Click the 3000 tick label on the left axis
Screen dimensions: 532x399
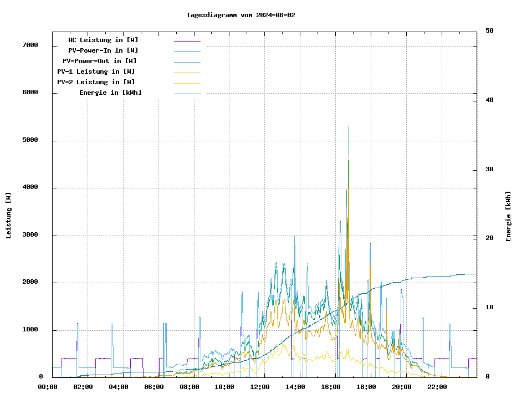coord(30,235)
